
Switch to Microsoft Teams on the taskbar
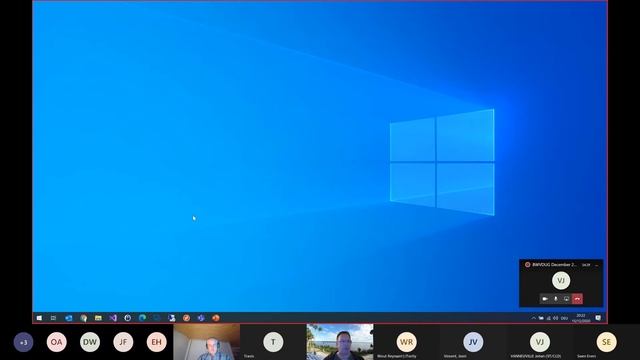pyautogui.click(x=201, y=318)
